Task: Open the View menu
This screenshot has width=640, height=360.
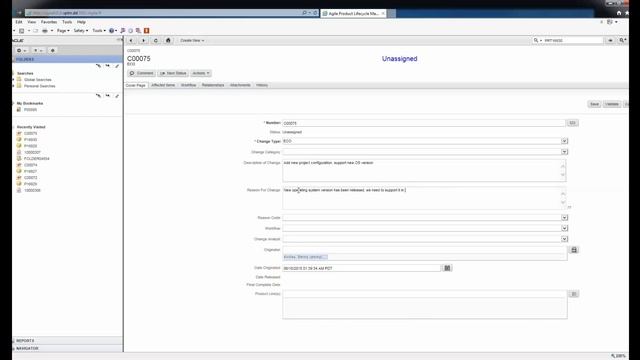Action: [31, 22]
